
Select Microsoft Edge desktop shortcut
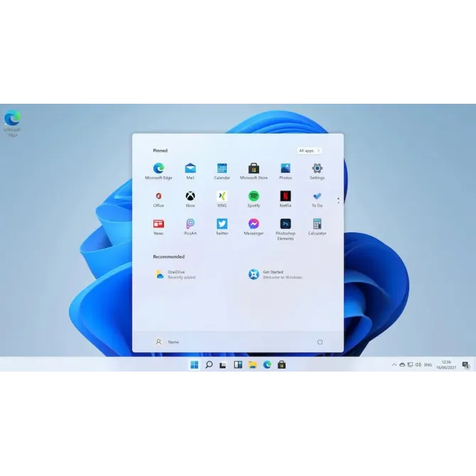[12, 123]
